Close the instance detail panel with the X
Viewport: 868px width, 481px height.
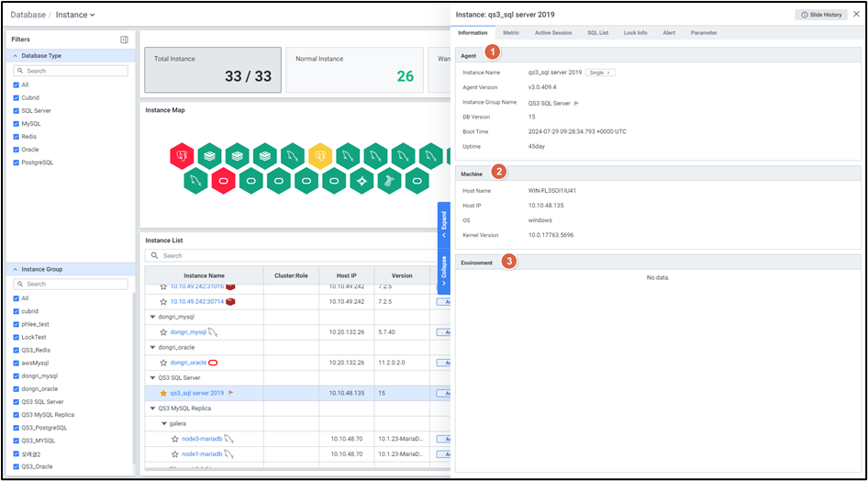coord(856,15)
